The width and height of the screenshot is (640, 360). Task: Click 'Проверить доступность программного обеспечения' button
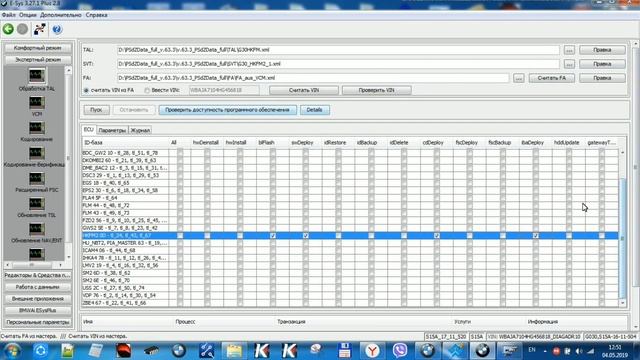point(227,110)
